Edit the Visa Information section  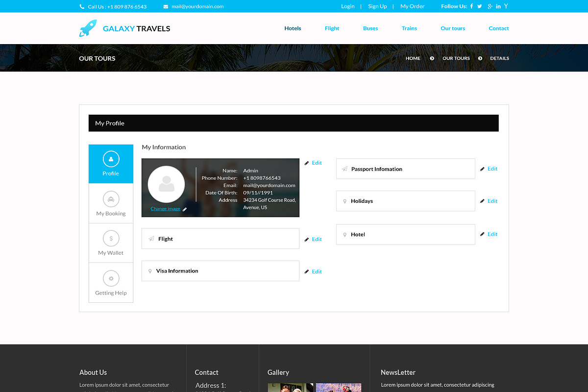tap(317, 271)
